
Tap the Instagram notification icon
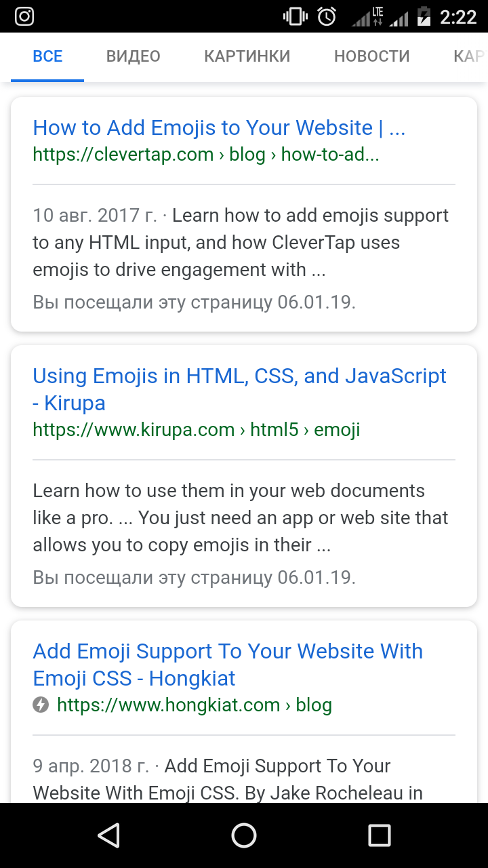[24, 16]
